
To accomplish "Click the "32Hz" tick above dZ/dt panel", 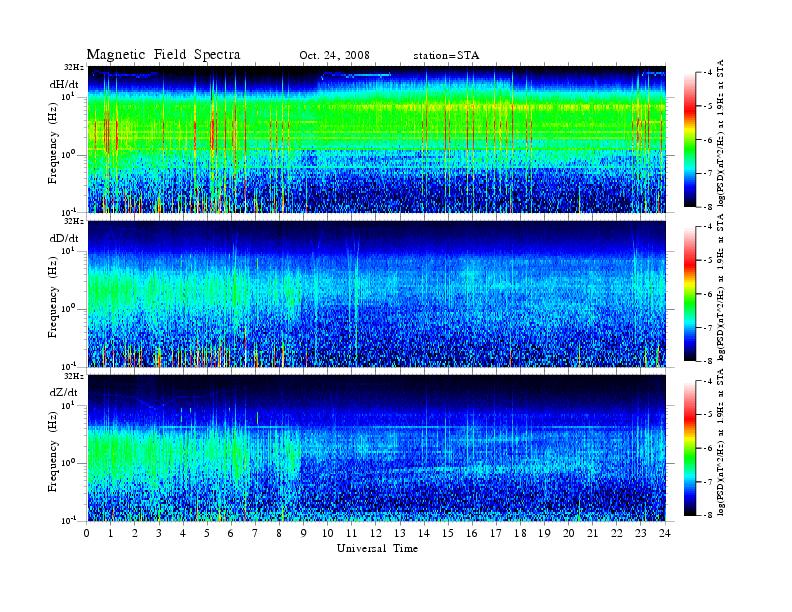I will 74,376.
